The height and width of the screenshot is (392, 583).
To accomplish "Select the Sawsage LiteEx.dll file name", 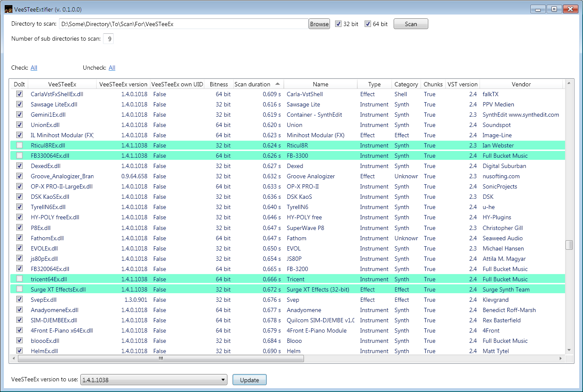I will click(x=54, y=104).
